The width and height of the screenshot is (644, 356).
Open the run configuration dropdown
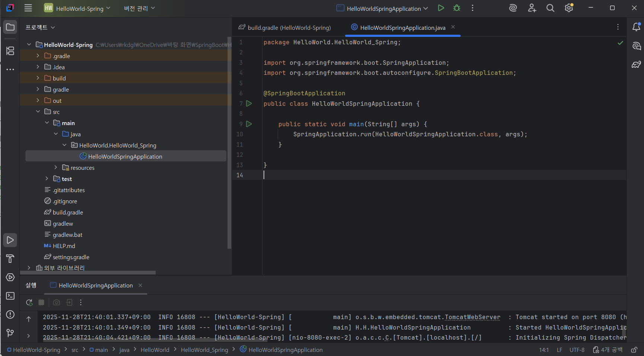tap(382, 8)
